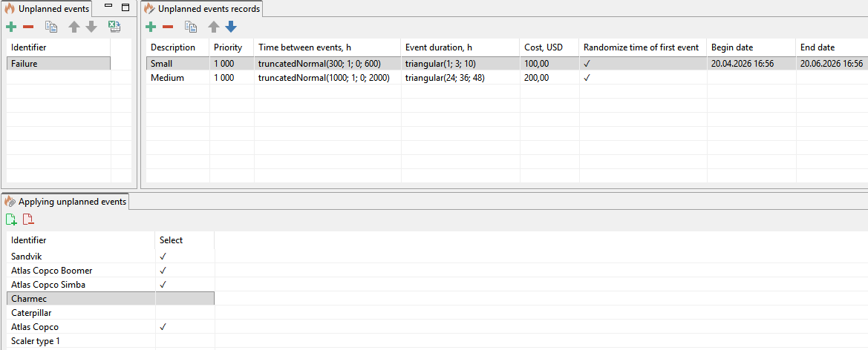Click Priority cell of Medium record
Image resolution: width=868 pixels, height=350 pixels.
click(x=232, y=78)
